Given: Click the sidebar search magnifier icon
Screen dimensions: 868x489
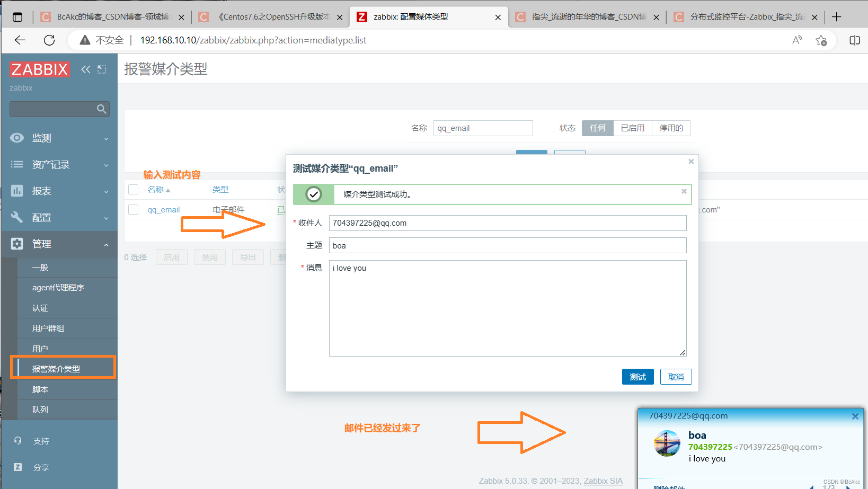Looking at the screenshot, I should point(102,109).
